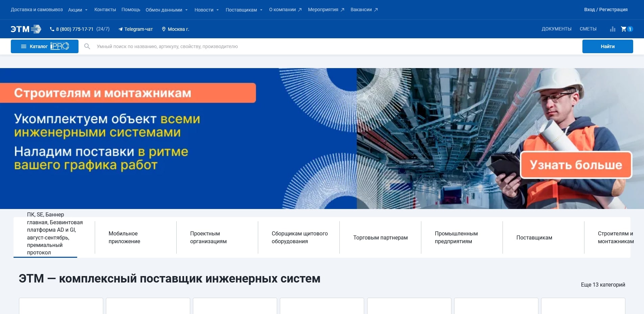Click the hamburger icon on Каталог button

(23, 46)
